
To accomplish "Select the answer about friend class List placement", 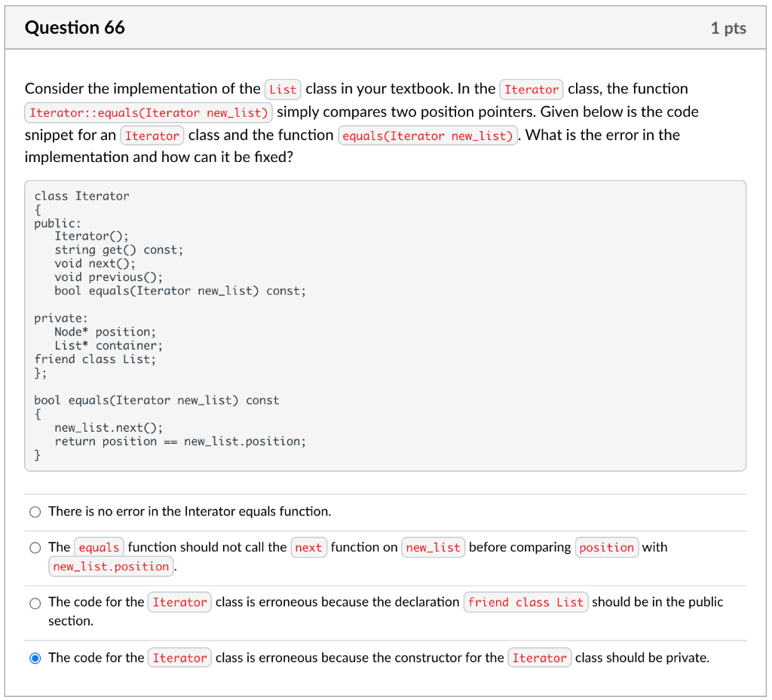I will pos(35,603).
